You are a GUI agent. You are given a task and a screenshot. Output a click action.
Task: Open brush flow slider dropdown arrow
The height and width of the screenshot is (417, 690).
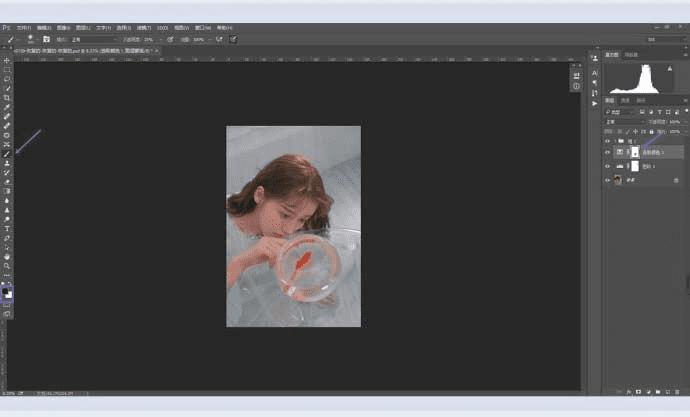click(x=209, y=39)
